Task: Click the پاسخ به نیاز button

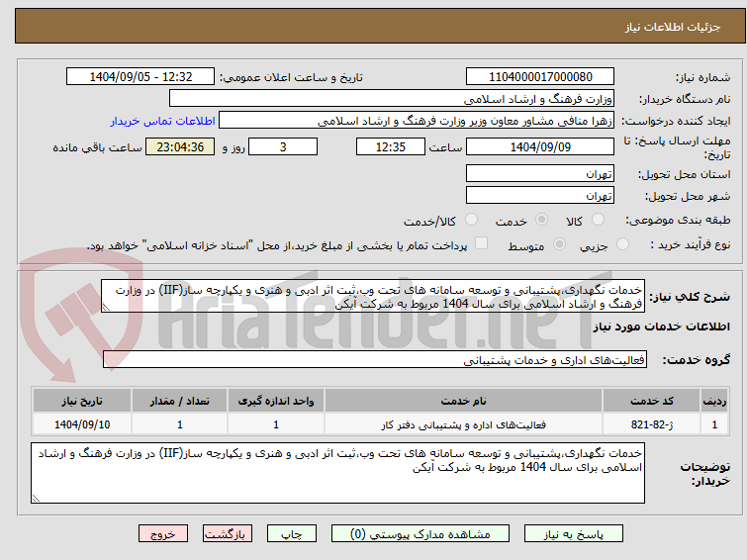Action: tap(574, 534)
